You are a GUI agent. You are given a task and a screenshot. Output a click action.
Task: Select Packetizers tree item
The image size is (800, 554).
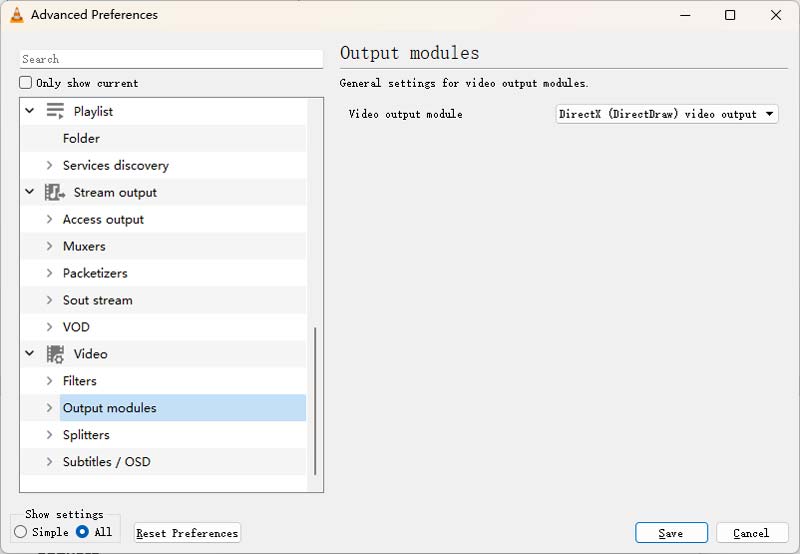(95, 273)
